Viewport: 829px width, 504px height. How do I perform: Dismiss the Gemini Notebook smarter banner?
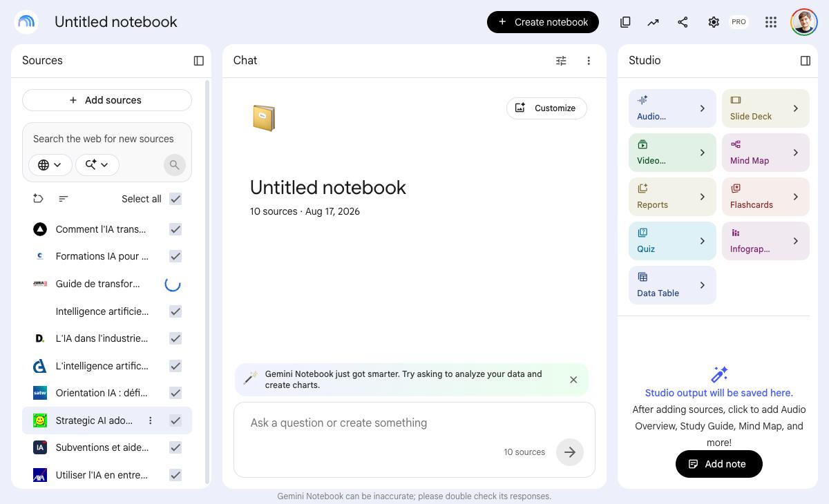573,380
